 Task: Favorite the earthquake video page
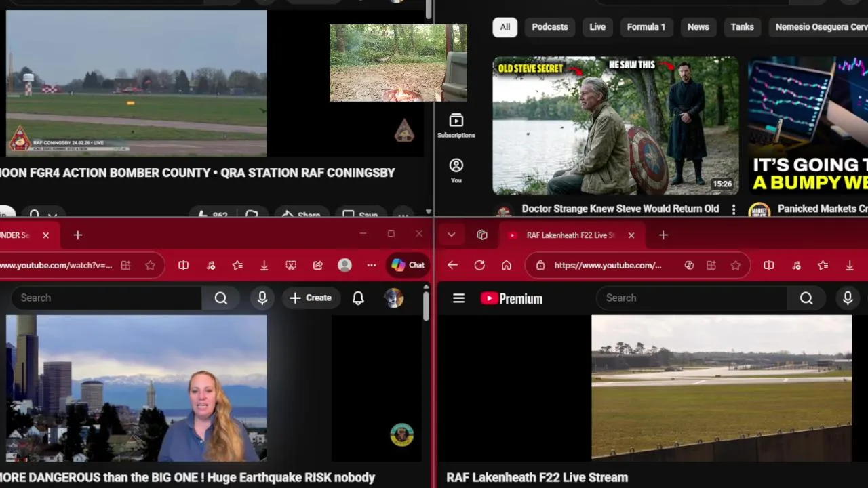tap(151, 266)
